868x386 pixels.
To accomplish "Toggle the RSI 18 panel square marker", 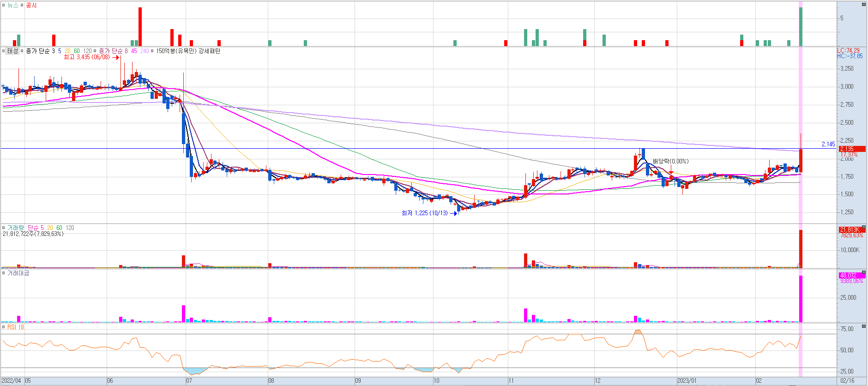I will pos(3,327).
